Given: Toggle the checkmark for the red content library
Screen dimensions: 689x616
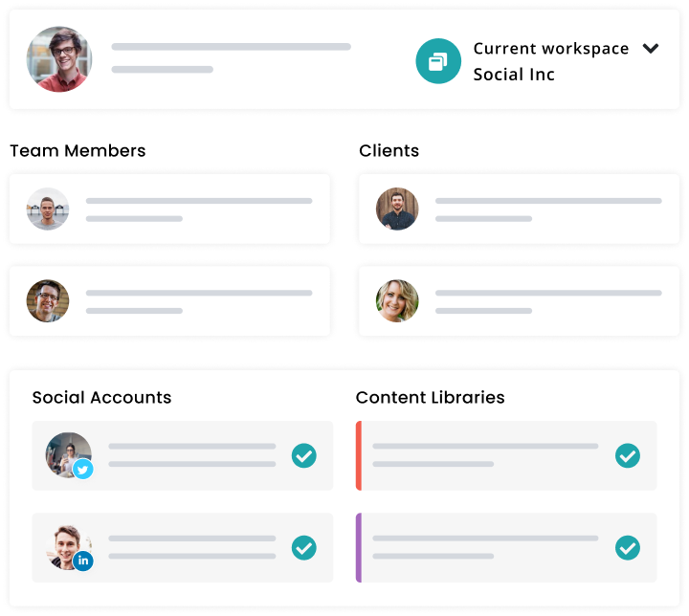Looking at the screenshot, I should pyautogui.click(x=627, y=455).
